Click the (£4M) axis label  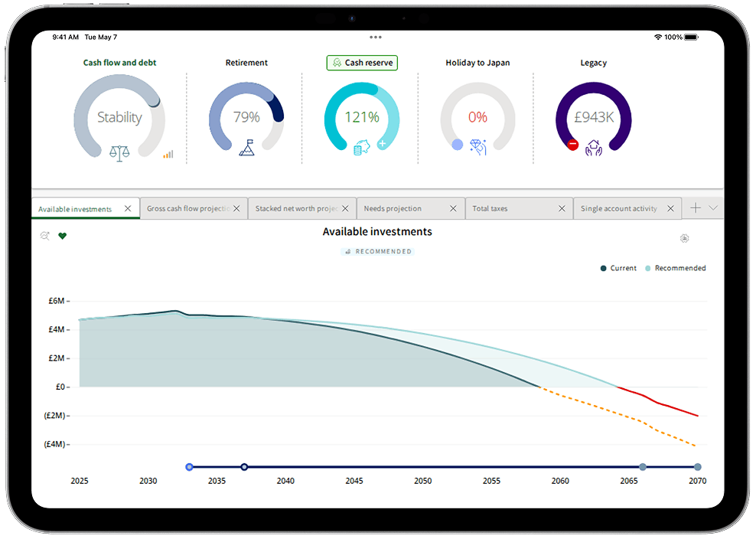[x=54, y=444]
